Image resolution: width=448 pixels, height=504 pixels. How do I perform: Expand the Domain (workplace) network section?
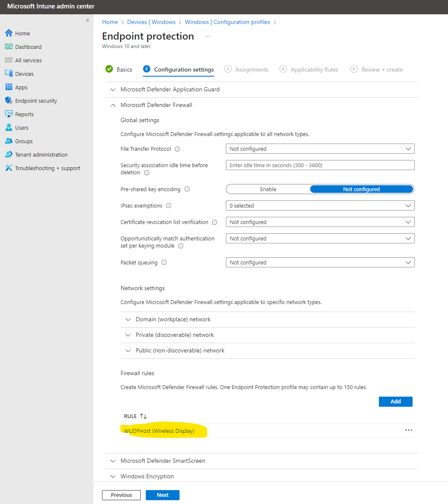click(x=173, y=319)
